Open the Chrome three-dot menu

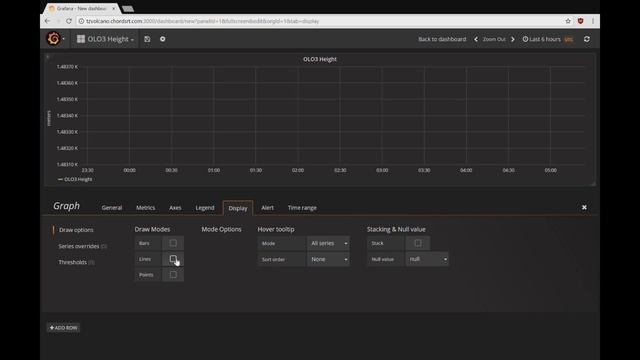pos(593,21)
